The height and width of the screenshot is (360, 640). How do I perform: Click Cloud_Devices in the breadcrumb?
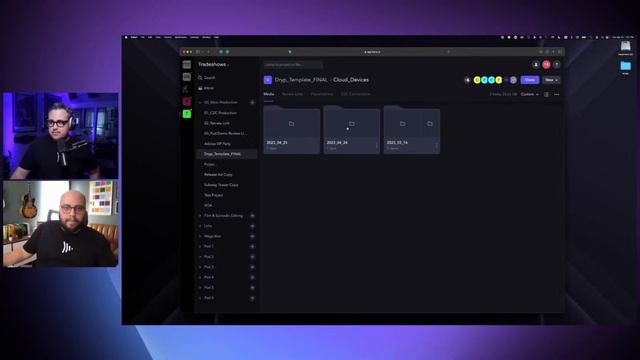click(x=351, y=80)
